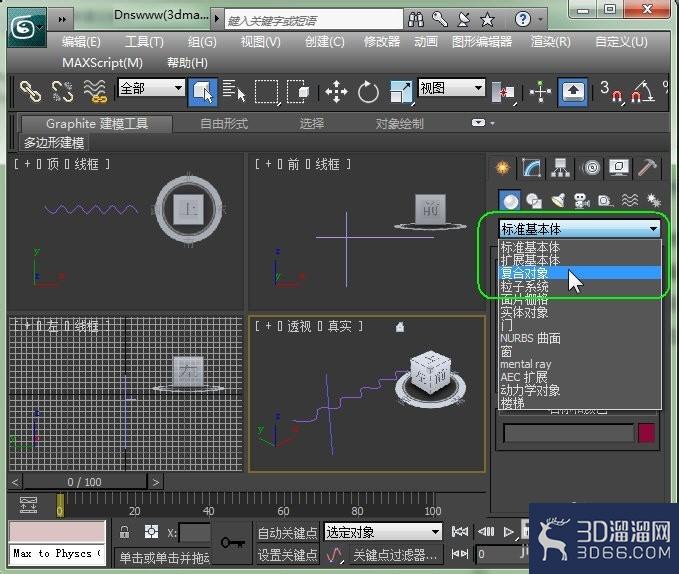Choose the Rectangular Selection Region tool
Screen dimensions: 679x574
pos(266,91)
